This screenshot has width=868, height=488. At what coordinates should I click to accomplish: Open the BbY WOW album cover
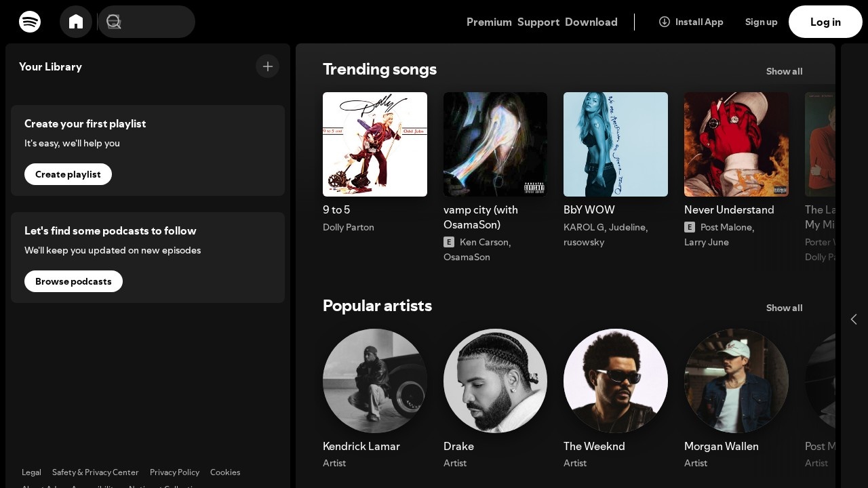click(x=616, y=144)
